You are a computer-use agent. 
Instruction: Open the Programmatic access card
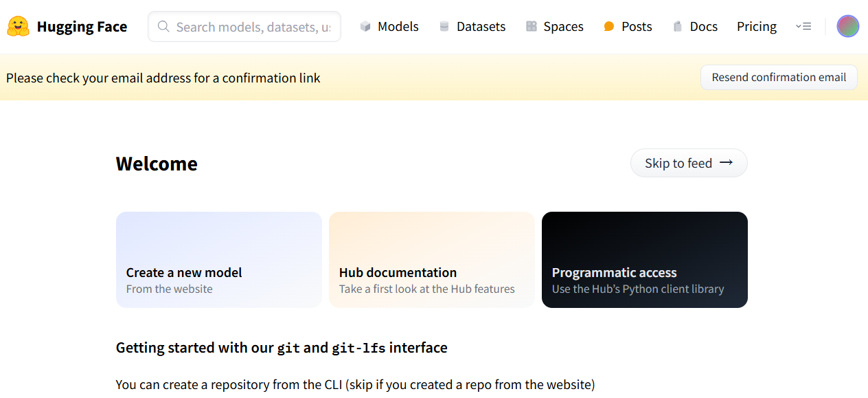click(x=645, y=260)
